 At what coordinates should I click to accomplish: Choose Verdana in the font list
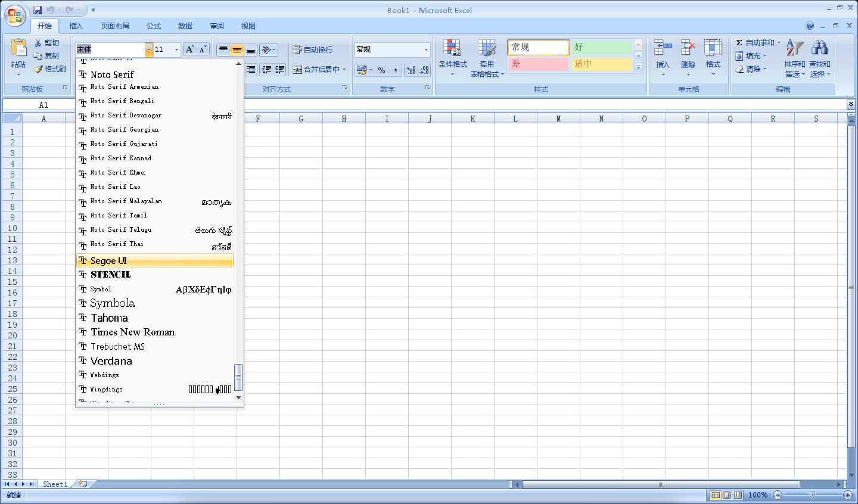click(x=155, y=361)
